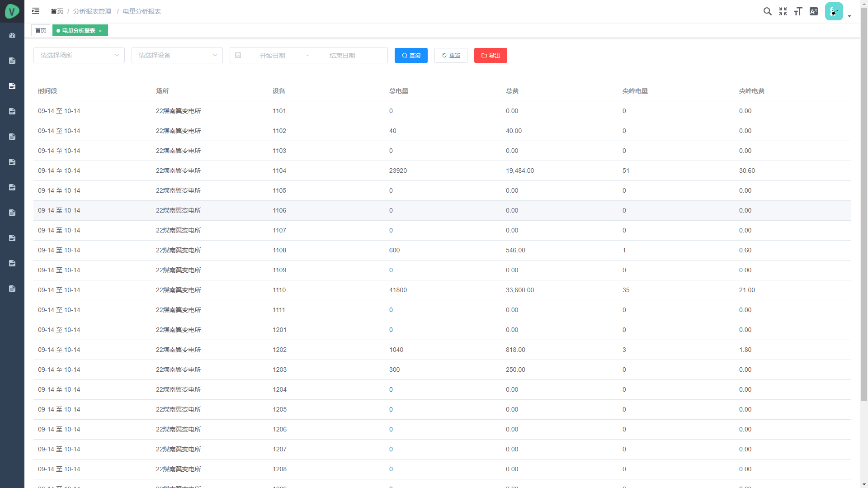The width and height of the screenshot is (868, 488).
Task: Click the calendar icon in date range field
Action: [238, 55]
